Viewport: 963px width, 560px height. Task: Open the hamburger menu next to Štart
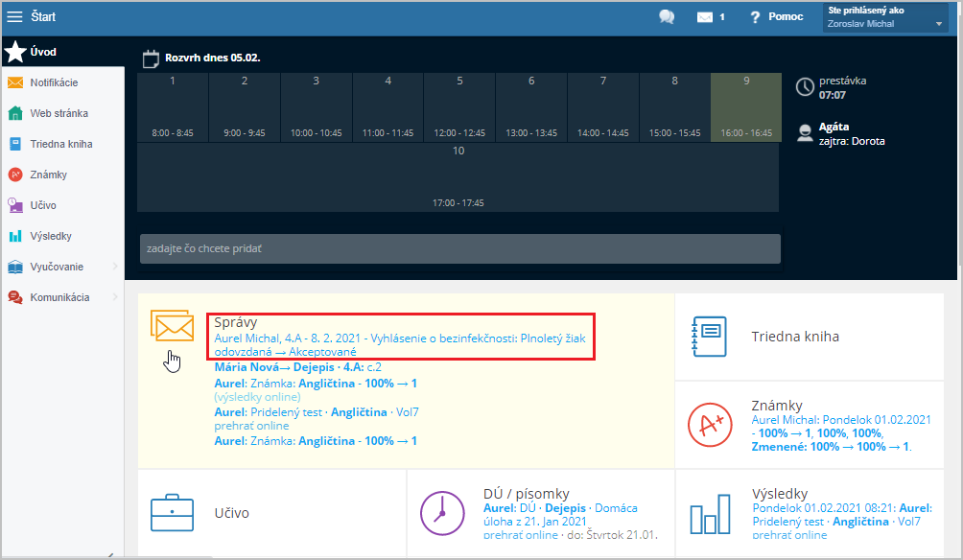14,16
